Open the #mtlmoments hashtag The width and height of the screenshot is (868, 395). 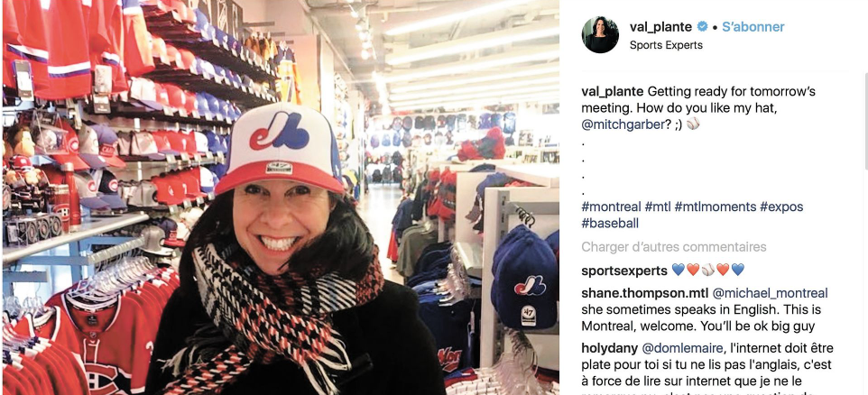pos(716,207)
